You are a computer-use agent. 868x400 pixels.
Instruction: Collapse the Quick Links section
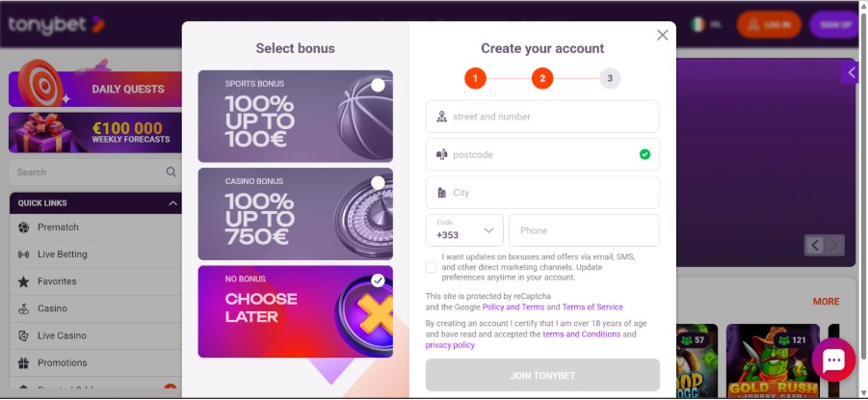point(172,203)
